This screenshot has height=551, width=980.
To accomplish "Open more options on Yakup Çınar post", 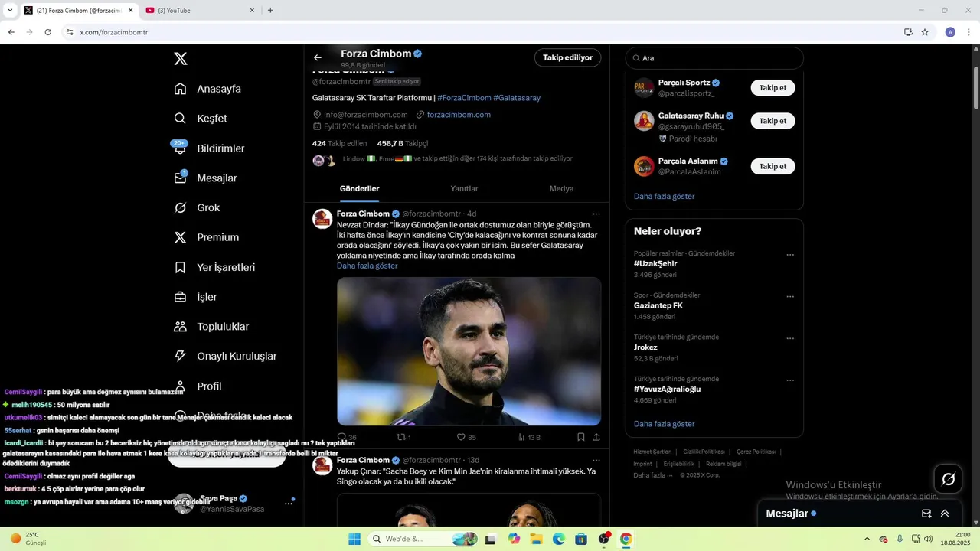I will [596, 460].
